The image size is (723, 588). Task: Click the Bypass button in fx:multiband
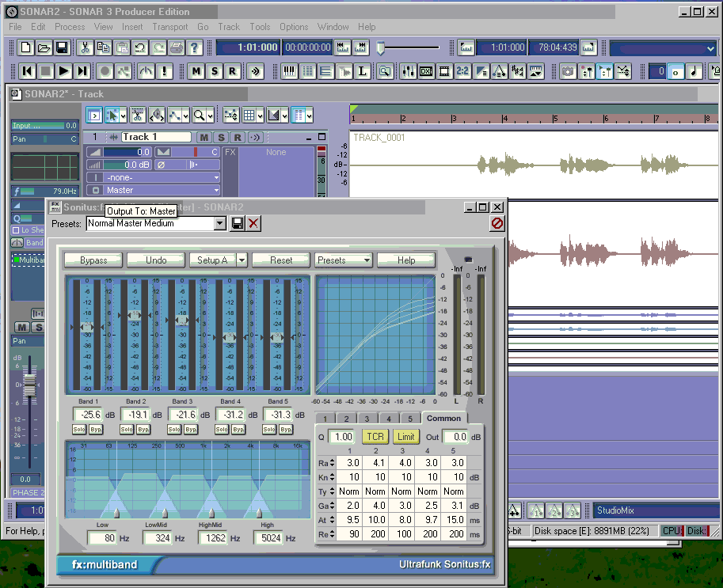click(93, 260)
